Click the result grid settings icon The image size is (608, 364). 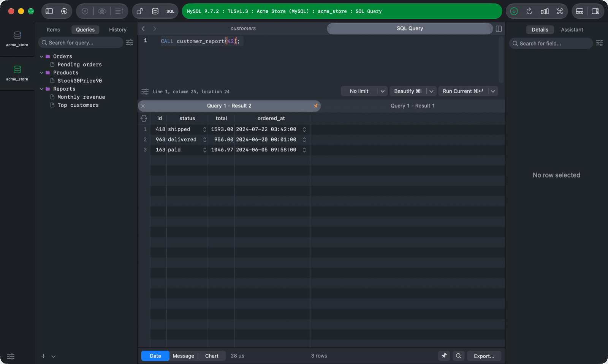click(x=144, y=118)
